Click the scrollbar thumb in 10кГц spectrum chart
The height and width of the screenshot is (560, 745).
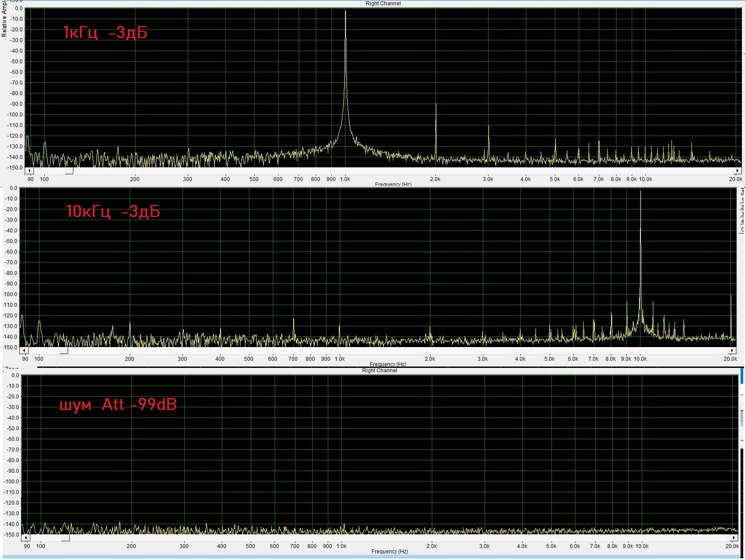64,351
